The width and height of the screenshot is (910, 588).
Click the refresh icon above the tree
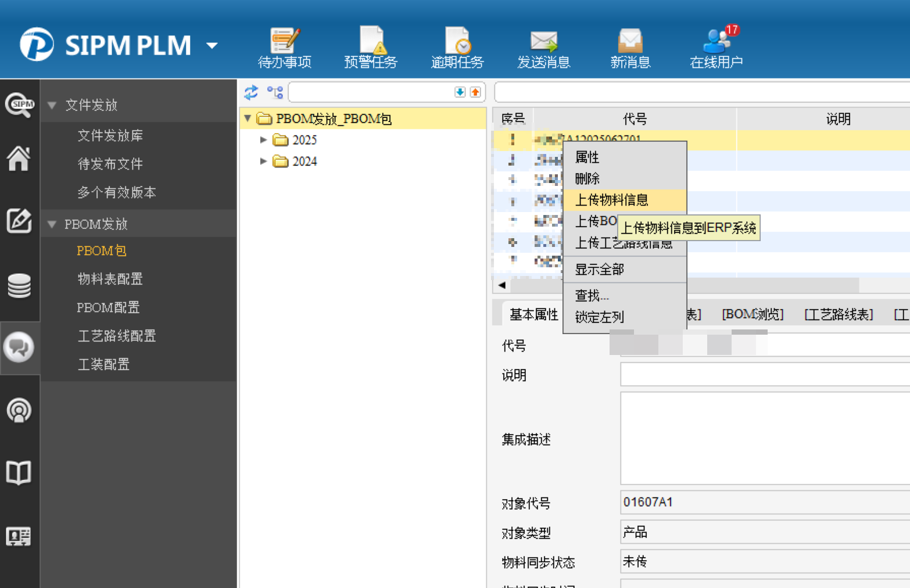251,92
